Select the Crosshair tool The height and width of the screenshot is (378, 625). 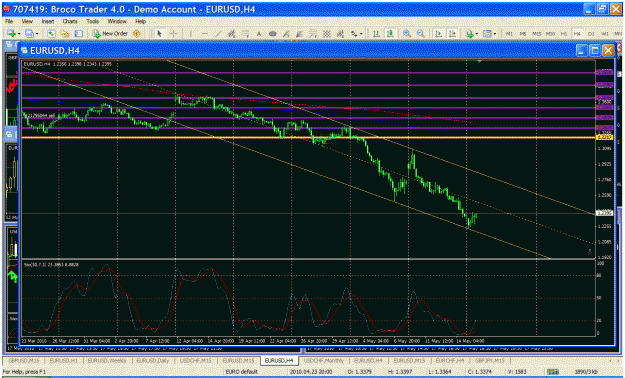point(173,34)
